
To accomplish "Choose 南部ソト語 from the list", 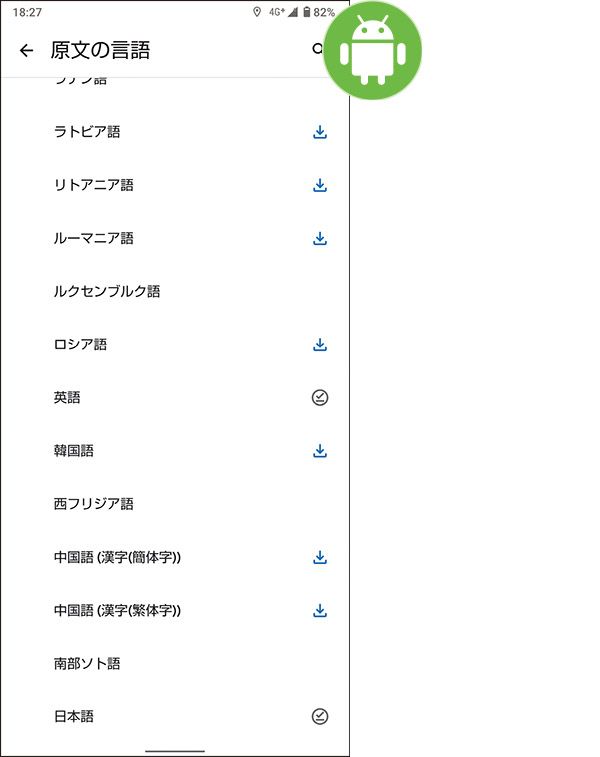I will tap(175, 663).
